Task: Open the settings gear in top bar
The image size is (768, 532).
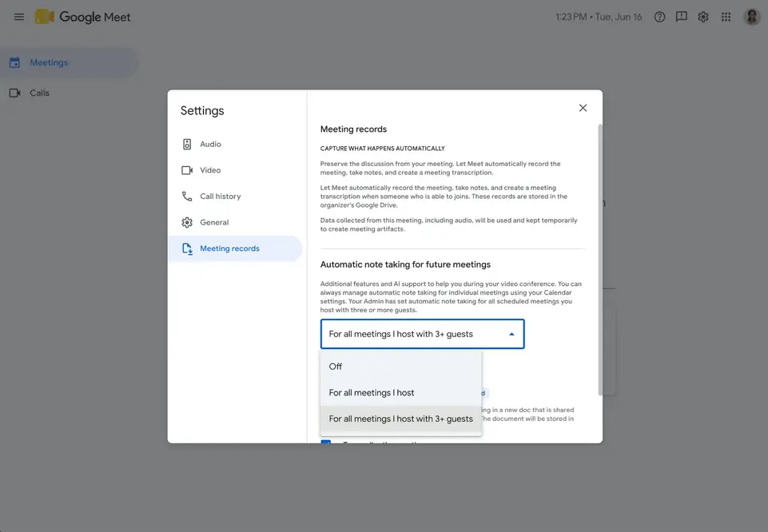Action: (702, 17)
